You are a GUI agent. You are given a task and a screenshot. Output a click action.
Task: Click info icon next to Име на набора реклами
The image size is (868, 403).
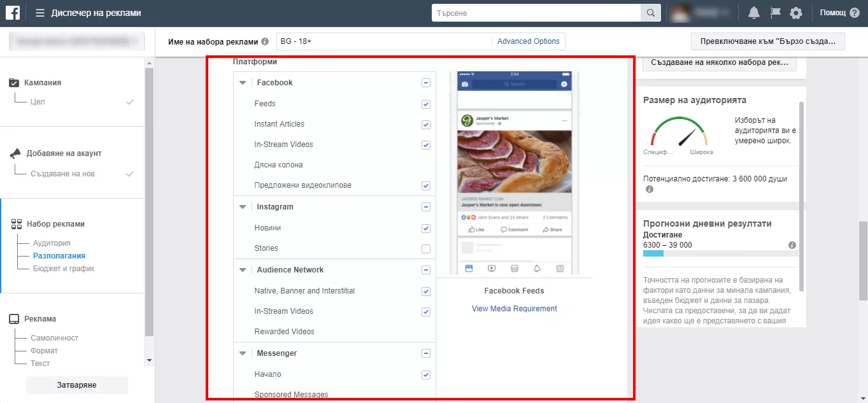point(265,41)
